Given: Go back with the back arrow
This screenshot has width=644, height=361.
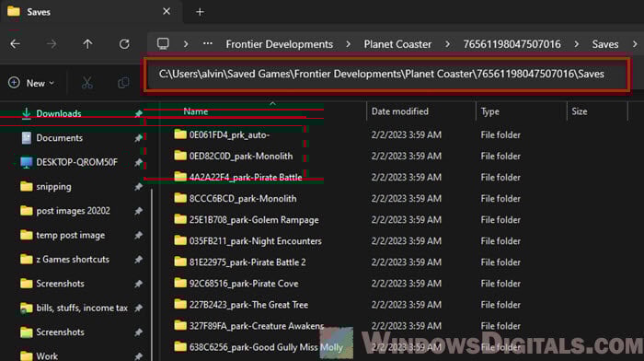Looking at the screenshot, I should (x=16, y=44).
